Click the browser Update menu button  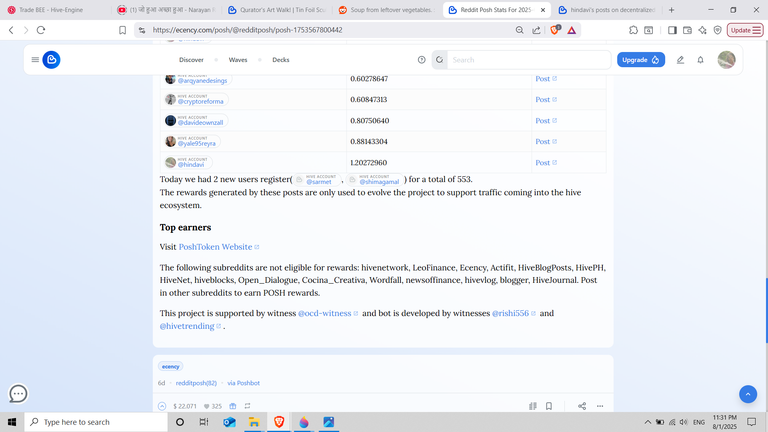745,30
